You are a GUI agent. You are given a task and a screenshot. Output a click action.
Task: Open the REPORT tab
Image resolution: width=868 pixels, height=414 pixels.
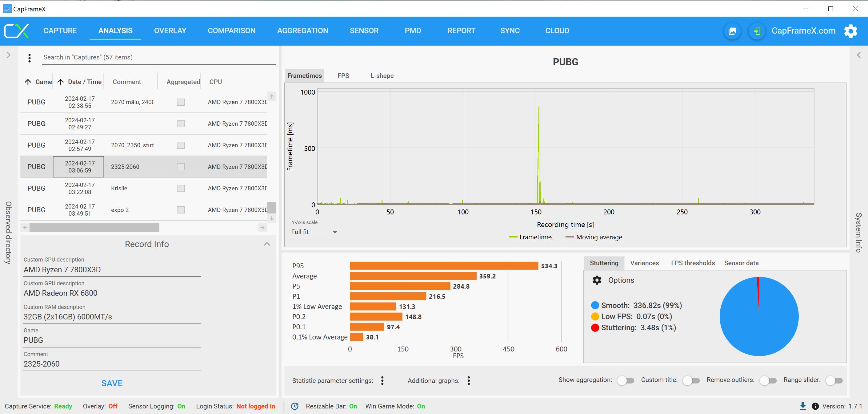[461, 31]
